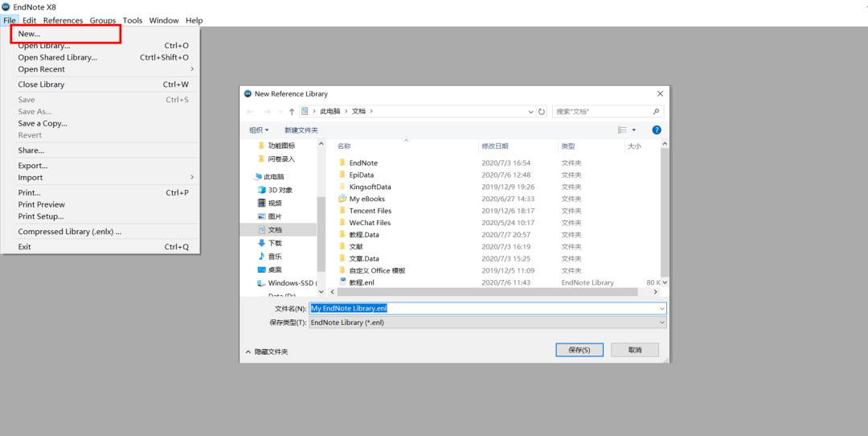Open the Tools menu
This screenshot has width=868, height=436.
[133, 20]
